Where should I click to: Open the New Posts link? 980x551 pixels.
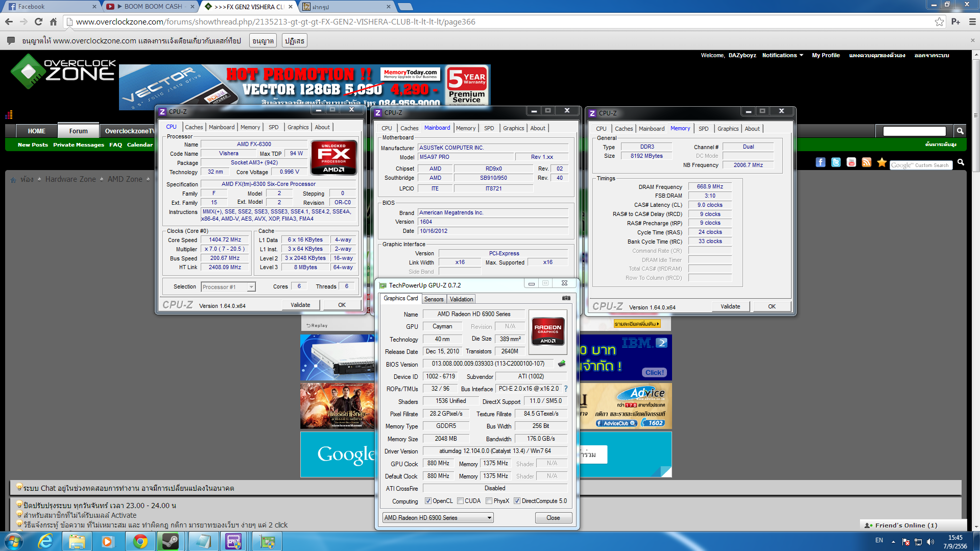pos(33,145)
